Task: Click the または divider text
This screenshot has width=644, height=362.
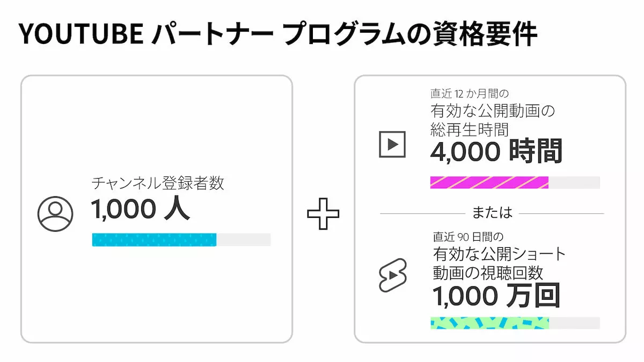Action: [492, 213]
